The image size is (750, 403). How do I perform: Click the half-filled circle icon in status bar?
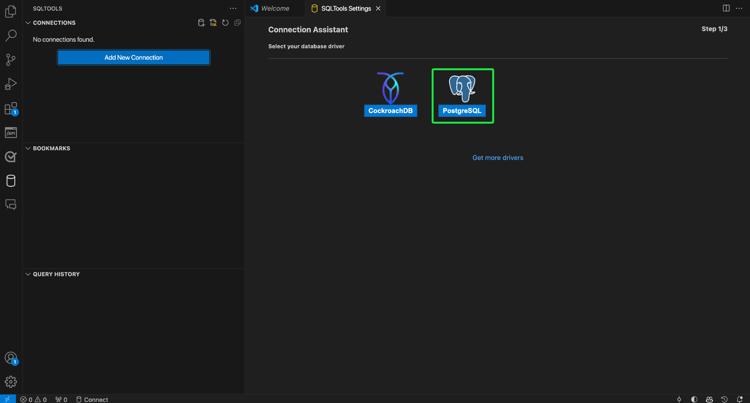point(694,399)
